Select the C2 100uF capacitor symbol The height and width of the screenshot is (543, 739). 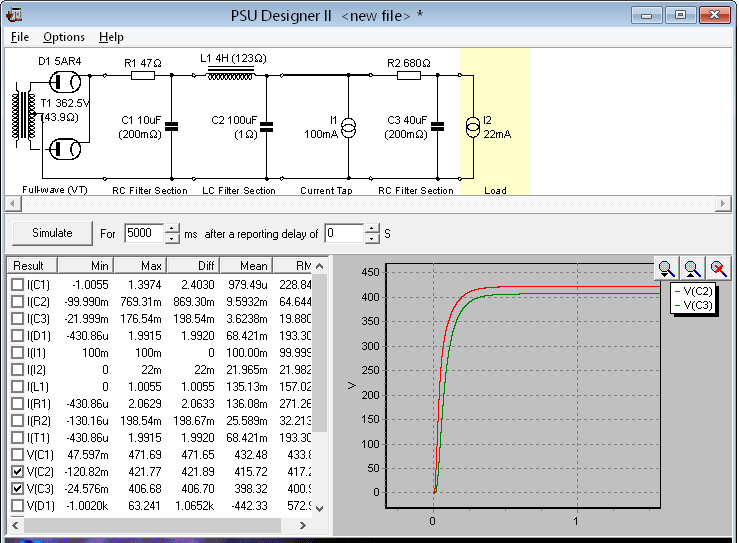tap(266, 126)
